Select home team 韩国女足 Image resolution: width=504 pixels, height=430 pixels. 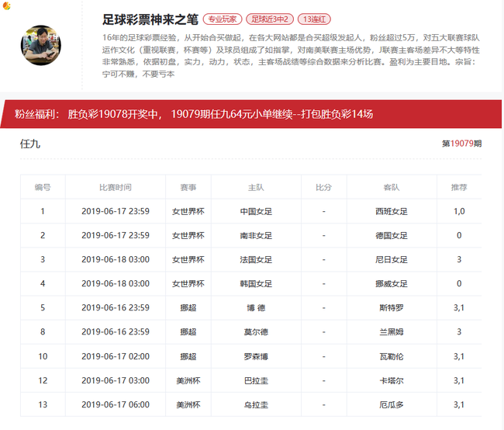pyautogui.click(x=256, y=284)
